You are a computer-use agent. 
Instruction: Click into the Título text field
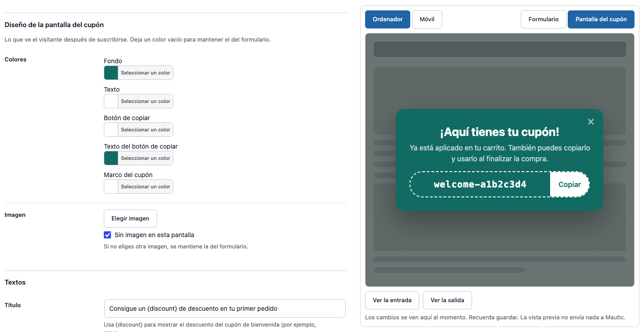[x=225, y=309]
